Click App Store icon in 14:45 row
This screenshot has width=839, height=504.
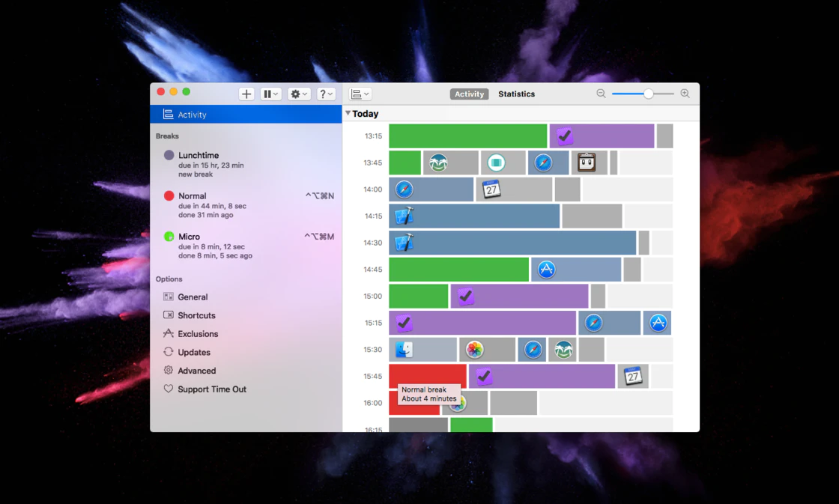[x=546, y=270]
